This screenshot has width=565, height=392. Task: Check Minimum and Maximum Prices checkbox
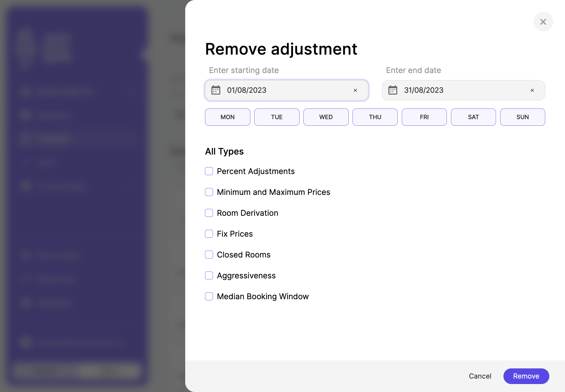click(209, 192)
